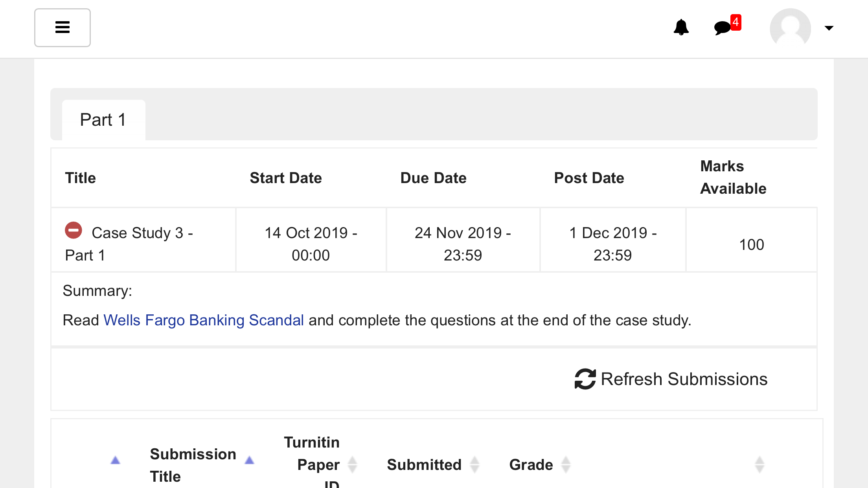Sort by Submission Title column
The image size is (868, 488).
click(249, 460)
